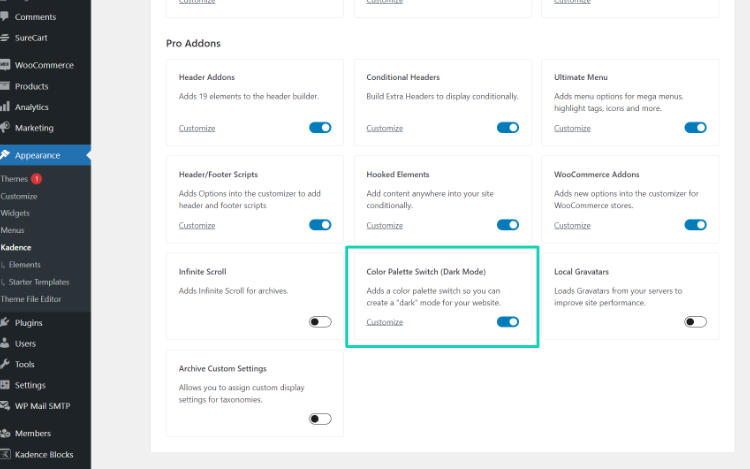Click Customize link under Hooked Elements
The width and height of the screenshot is (750, 469).
(384, 225)
